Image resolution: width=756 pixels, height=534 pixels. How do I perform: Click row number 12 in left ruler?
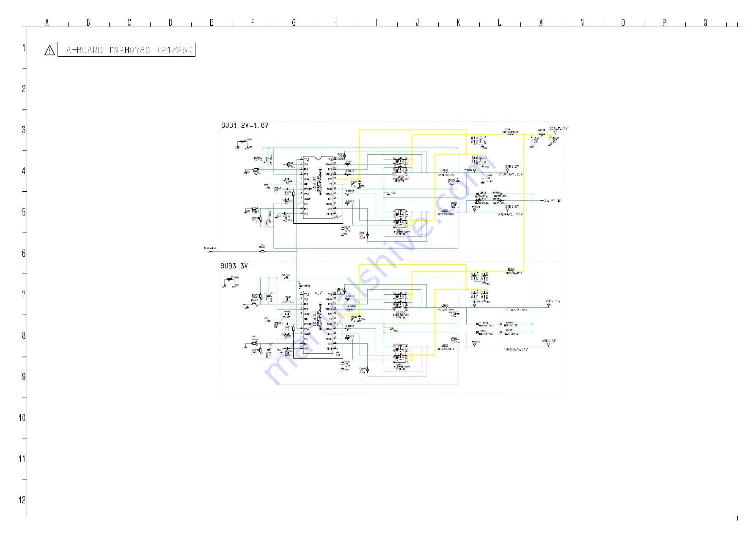coord(22,500)
